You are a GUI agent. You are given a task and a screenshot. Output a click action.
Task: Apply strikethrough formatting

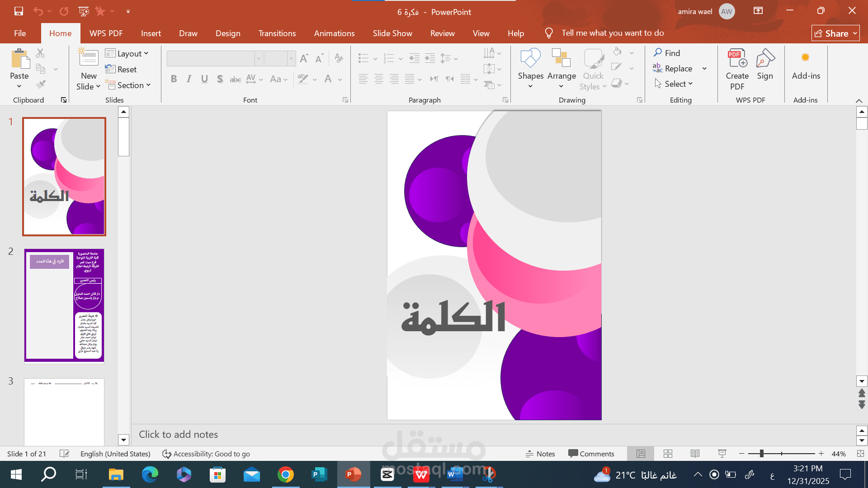[x=235, y=79]
